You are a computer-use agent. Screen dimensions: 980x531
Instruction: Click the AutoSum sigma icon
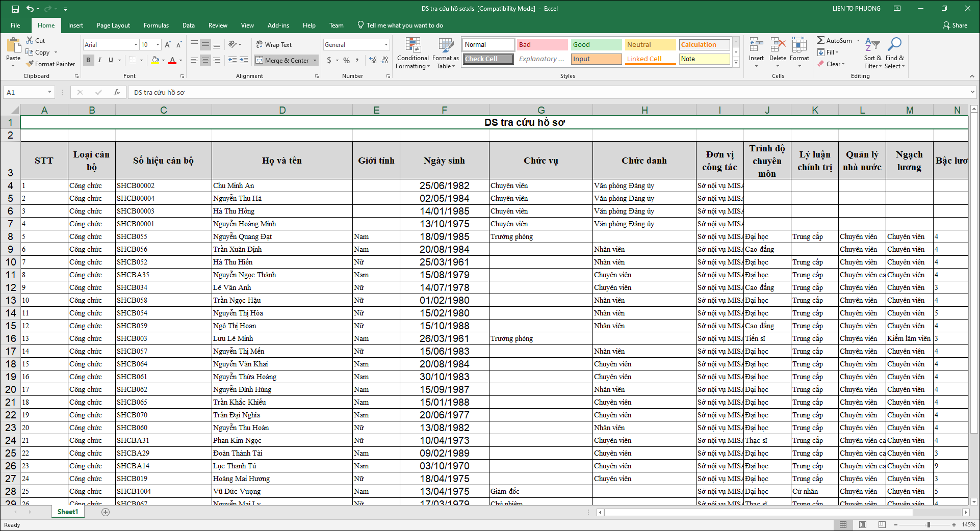820,40
